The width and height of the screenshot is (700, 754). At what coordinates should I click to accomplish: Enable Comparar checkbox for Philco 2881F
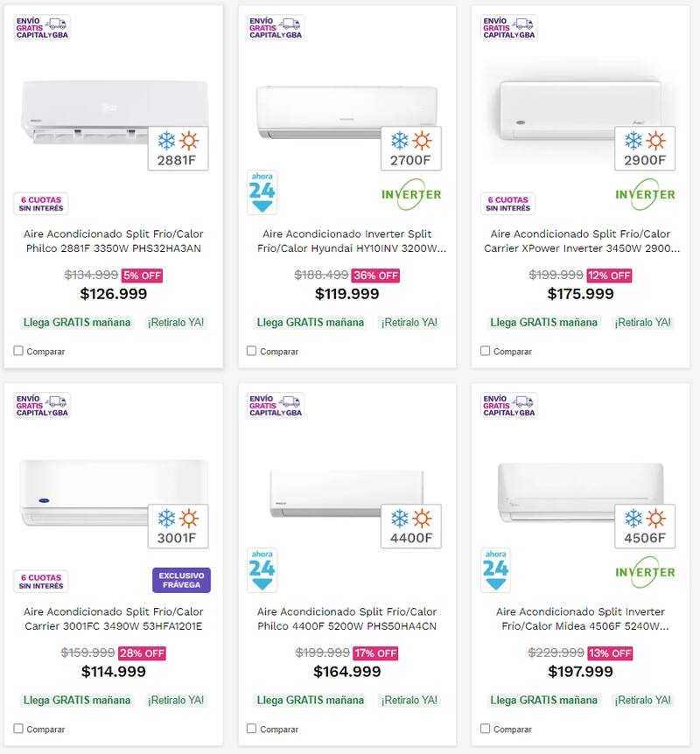[x=18, y=351]
